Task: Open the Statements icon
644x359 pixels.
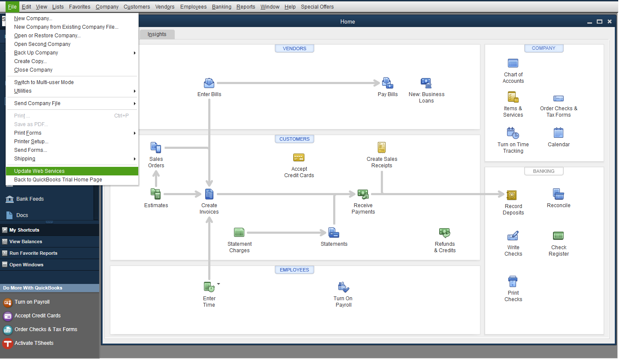Action: click(x=334, y=232)
